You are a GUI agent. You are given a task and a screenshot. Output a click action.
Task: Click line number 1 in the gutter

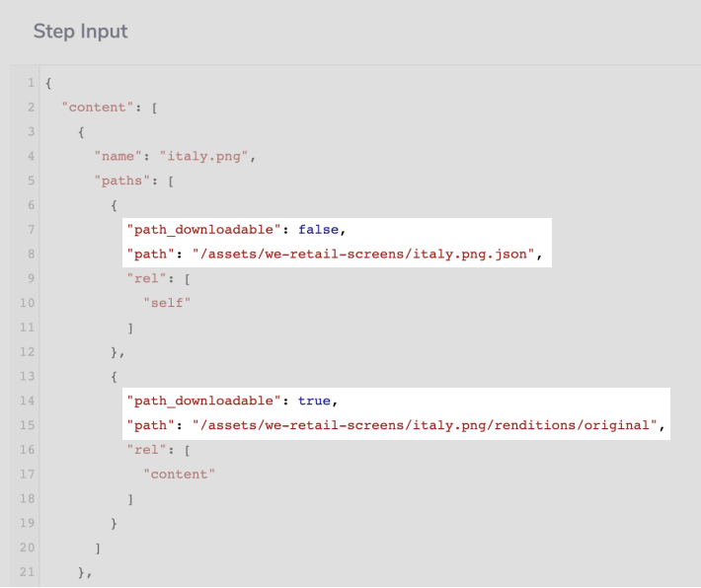[x=32, y=82]
